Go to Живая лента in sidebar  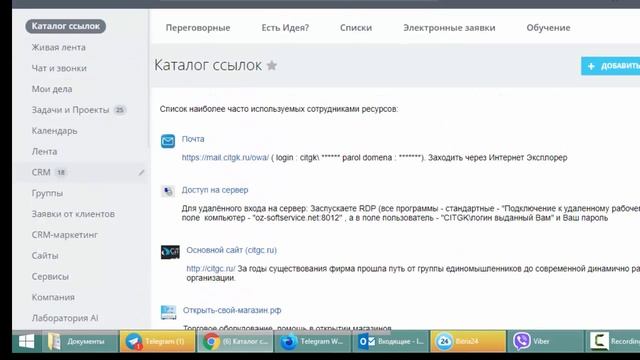(59, 47)
